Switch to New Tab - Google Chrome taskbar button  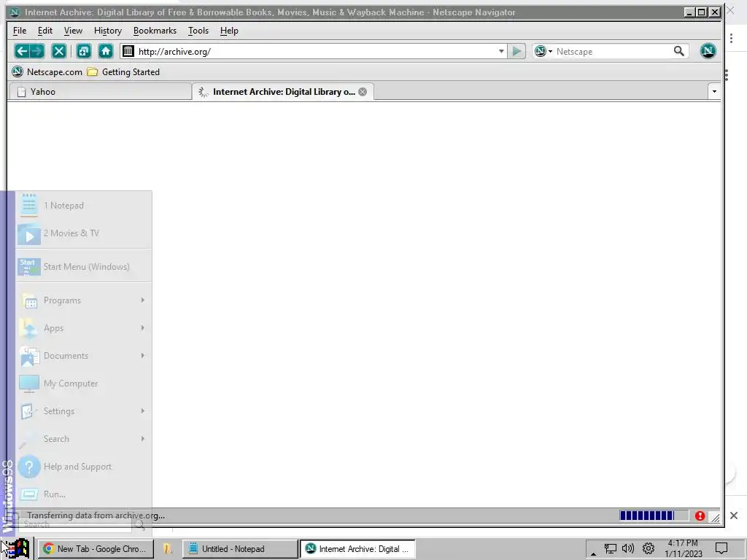[x=96, y=548]
